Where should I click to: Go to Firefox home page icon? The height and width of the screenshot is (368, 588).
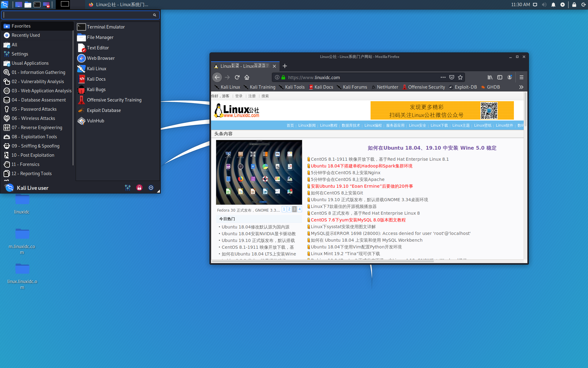click(x=247, y=77)
